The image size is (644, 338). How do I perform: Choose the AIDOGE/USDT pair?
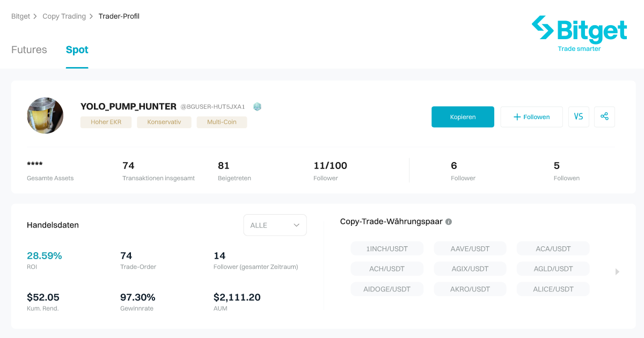pyautogui.click(x=387, y=289)
